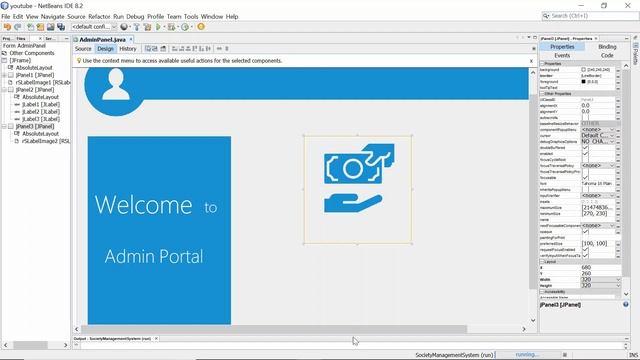Open the Events properties tab
Screen dimensions: 640x360
point(562,56)
